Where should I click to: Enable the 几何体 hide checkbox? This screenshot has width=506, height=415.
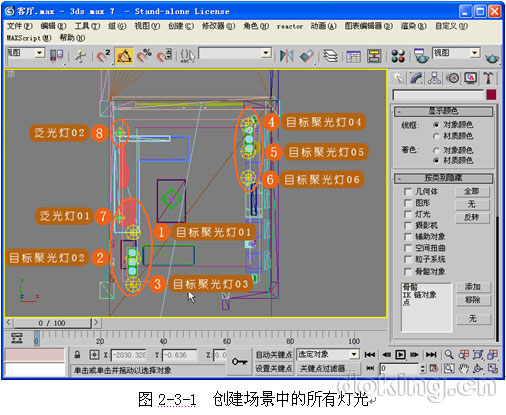(x=407, y=192)
